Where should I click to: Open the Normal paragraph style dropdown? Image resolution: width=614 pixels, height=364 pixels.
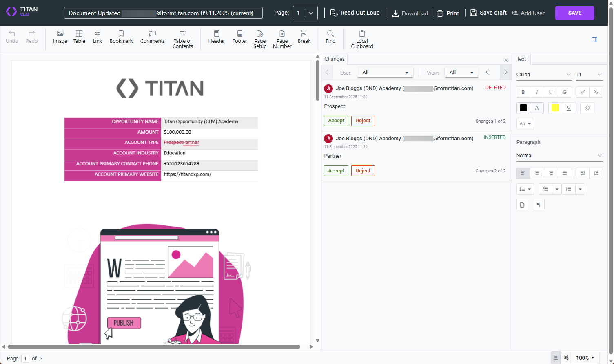[x=559, y=155]
